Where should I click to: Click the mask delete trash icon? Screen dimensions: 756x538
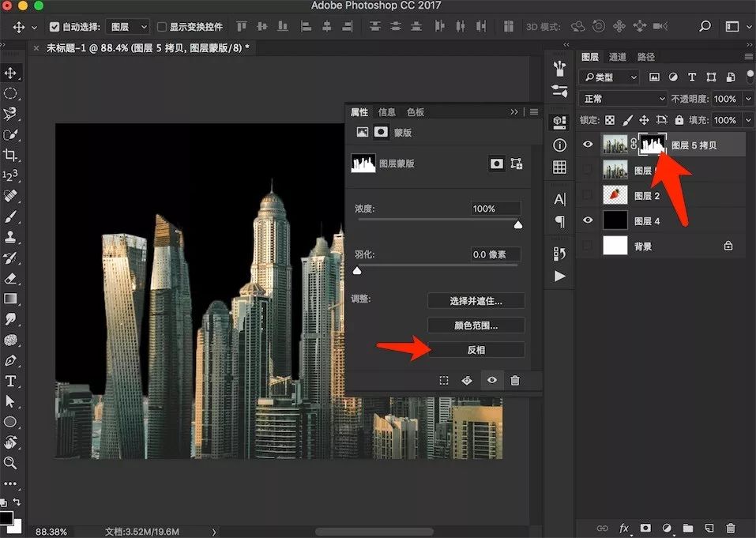pos(515,380)
